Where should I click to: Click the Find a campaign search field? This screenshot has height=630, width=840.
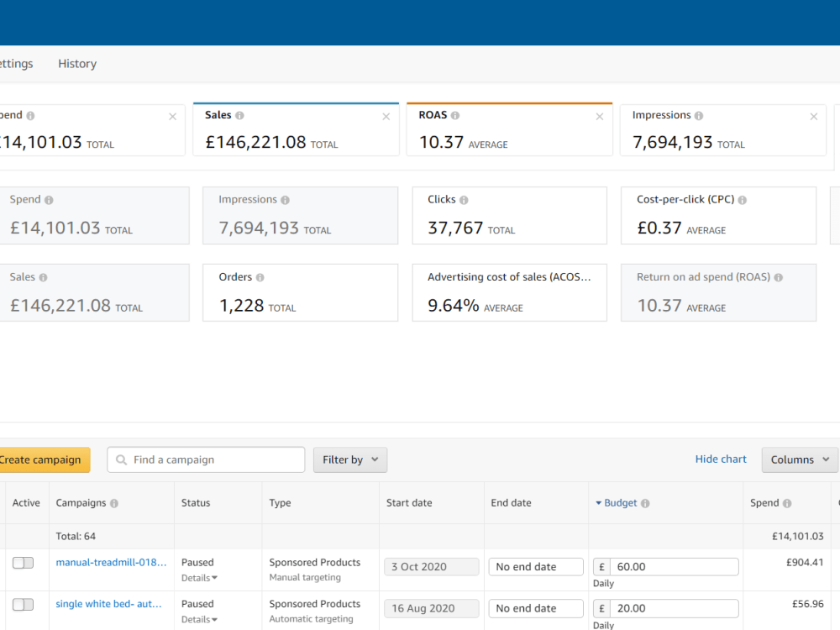[207, 459]
